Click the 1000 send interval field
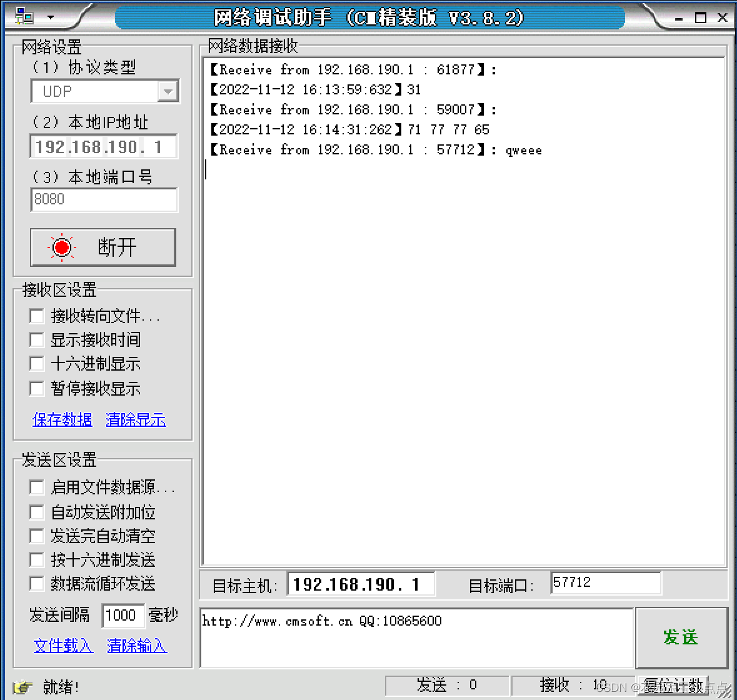This screenshot has width=737, height=700. tap(123, 615)
